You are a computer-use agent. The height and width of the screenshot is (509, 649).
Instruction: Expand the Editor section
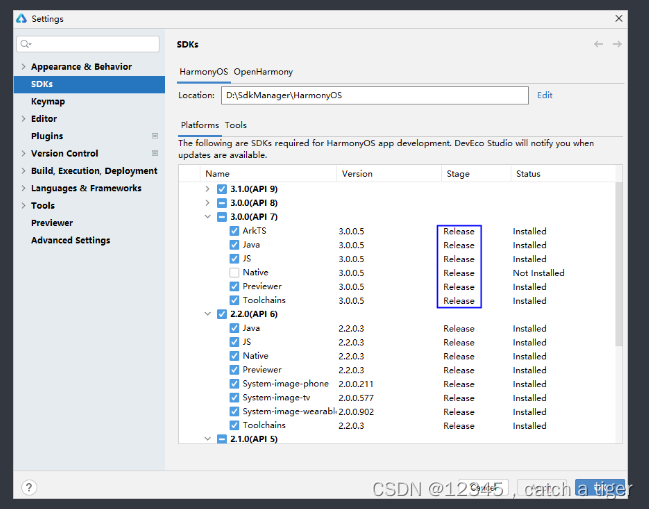pyautogui.click(x=23, y=119)
